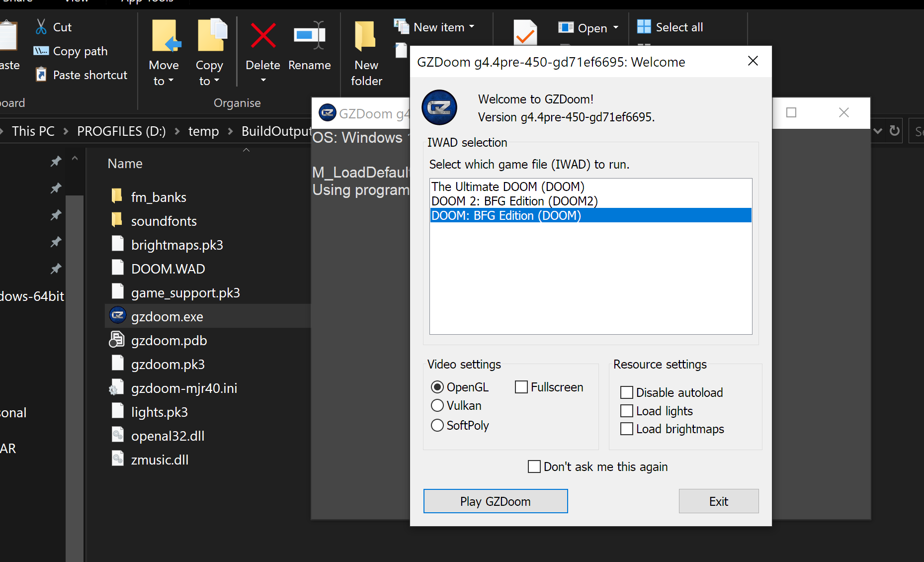Start the game with Play GZDoom
Screen dimensions: 924x562
pyautogui.click(x=496, y=501)
